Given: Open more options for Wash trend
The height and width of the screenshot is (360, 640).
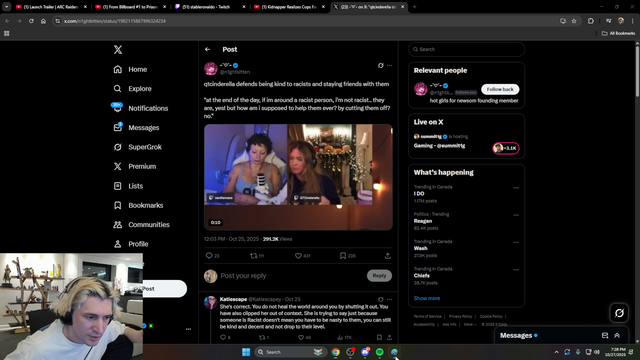Looking at the screenshot, I should (x=516, y=242).
